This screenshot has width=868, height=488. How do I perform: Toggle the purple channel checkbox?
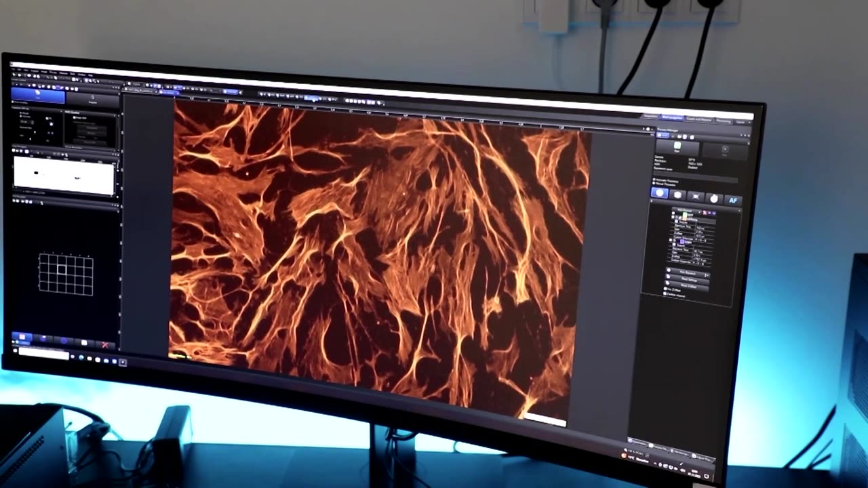671,240
